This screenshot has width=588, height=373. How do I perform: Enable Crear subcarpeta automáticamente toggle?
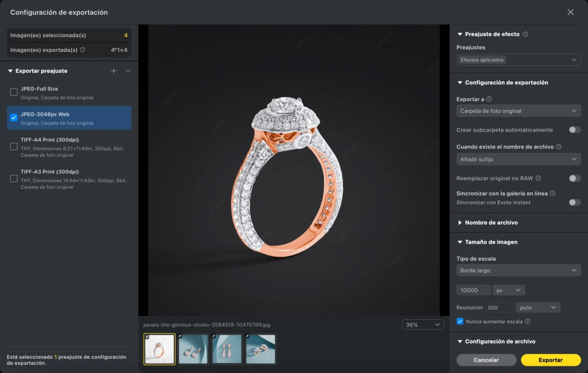point(575,130)
